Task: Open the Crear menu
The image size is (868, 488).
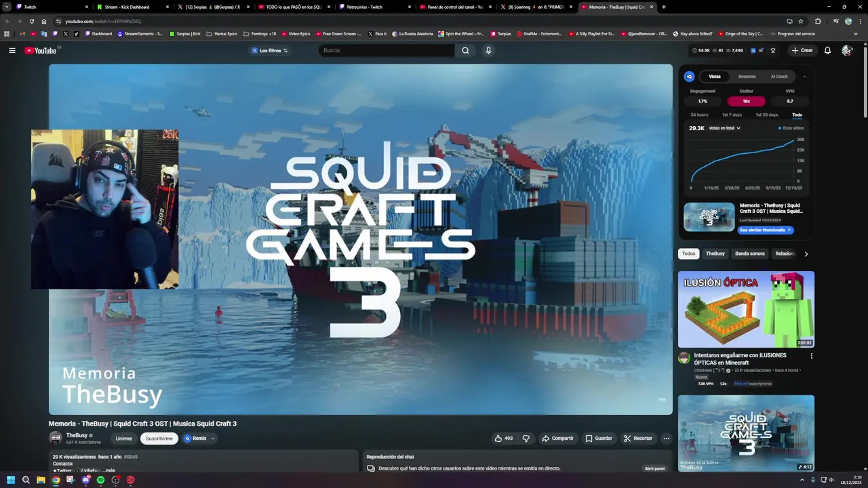Action: click(x=801, y=50)
